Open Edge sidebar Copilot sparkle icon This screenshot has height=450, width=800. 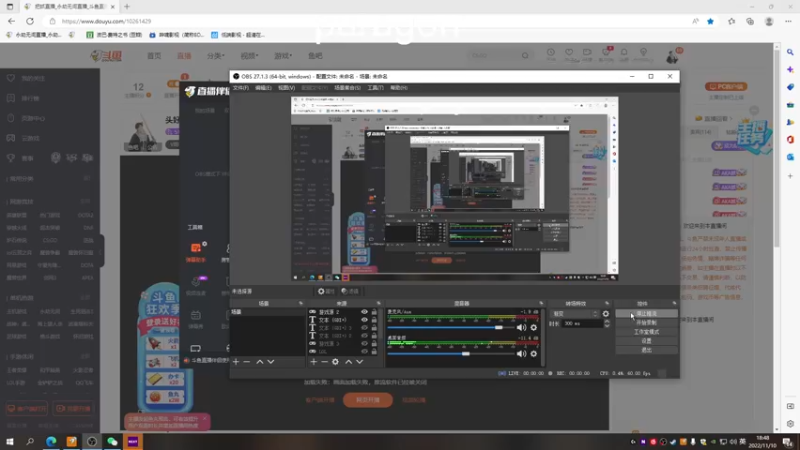coord(790,69)
